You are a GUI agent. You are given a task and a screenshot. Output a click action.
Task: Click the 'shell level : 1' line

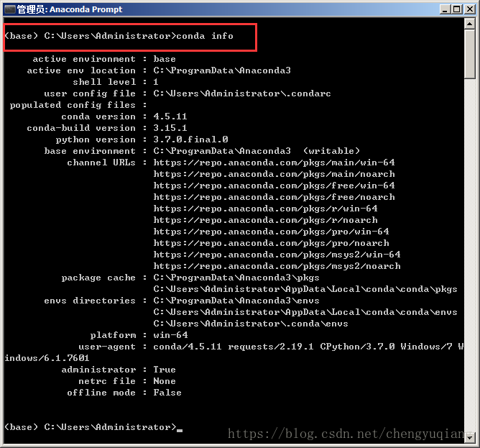tap(116, 82)
